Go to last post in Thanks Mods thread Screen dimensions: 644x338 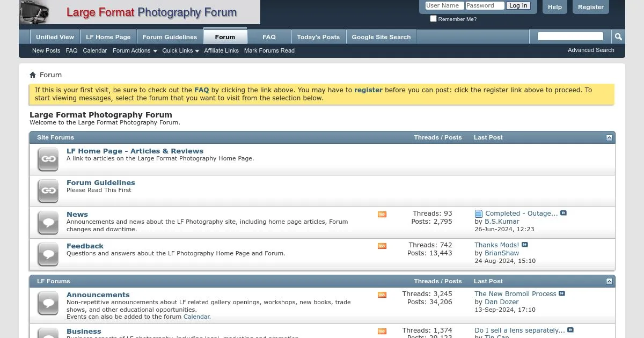[x=525, y=245]
